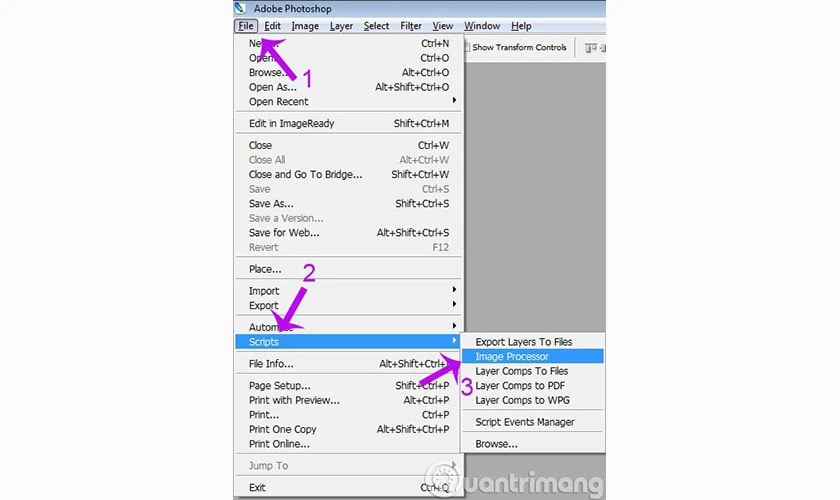840x500 pixels.
Task: Expand the Open Recent submenu
Action: coord(348,101)
